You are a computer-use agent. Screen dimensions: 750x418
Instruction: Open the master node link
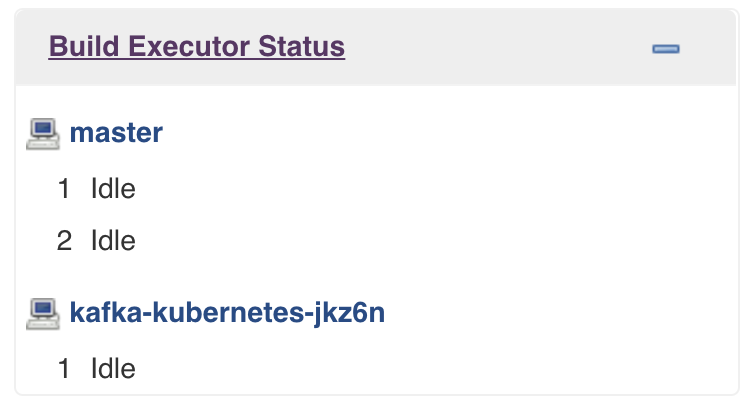(116, 133)
